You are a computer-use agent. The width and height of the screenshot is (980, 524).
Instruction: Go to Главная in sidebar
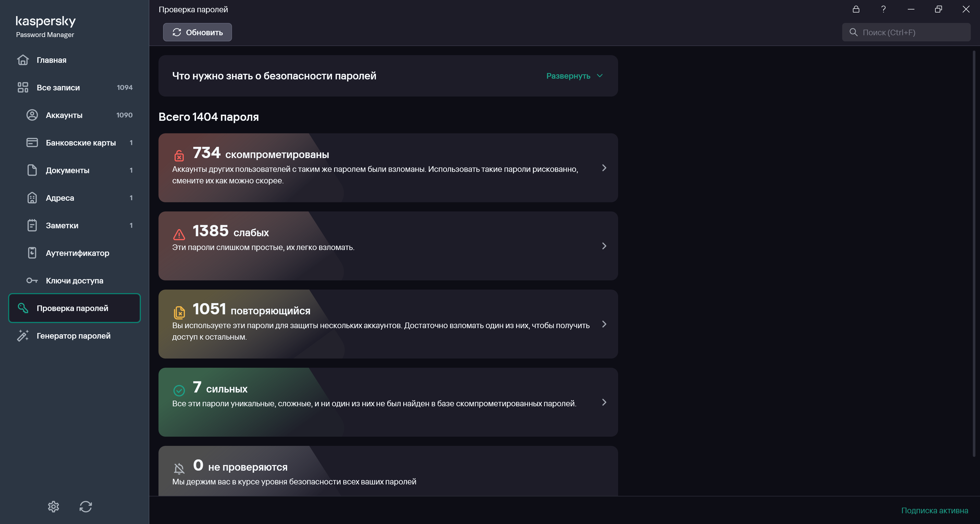click(x=51, y=60)
